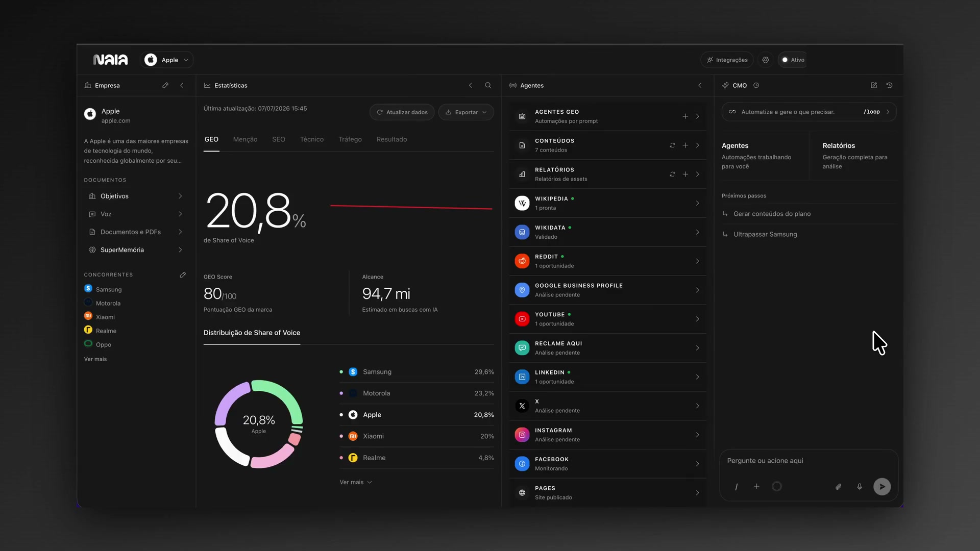The image size is (980, 551).
Task: Open the settings gear in the top bar
Action: 766,60
